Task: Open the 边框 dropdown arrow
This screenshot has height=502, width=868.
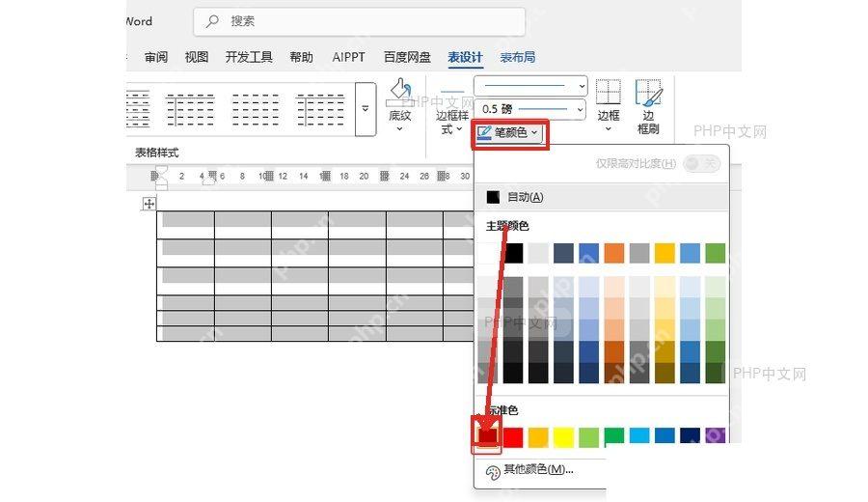Action: point(608,129)
